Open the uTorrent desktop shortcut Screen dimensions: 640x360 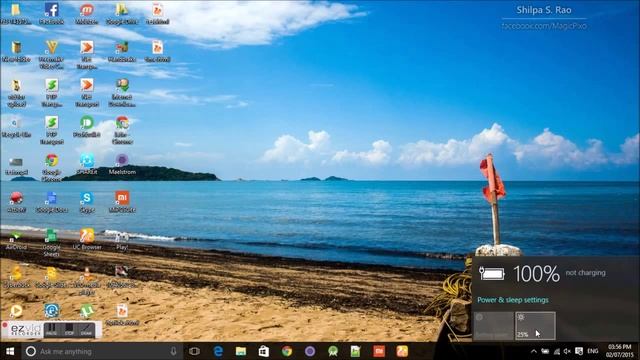pyautogui.click(x=87, y=311)
